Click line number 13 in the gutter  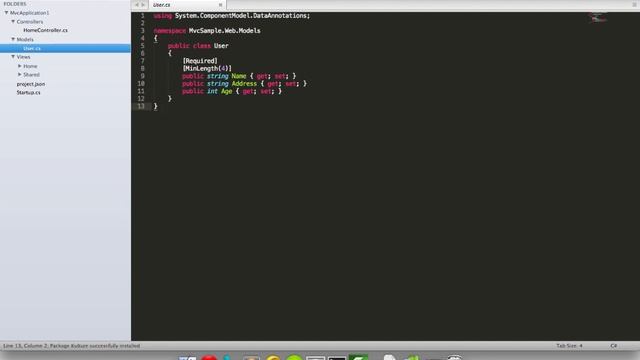pos(141,106)
